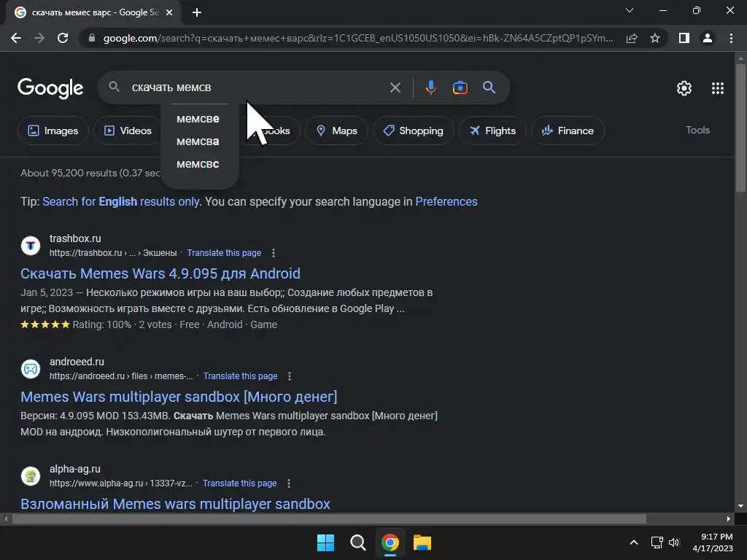Translate the androeed.ru result page

coord(240,376)
